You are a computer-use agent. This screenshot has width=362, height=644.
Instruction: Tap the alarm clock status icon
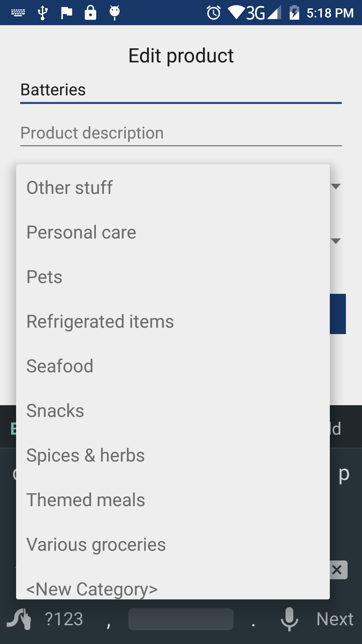point(214,13)
